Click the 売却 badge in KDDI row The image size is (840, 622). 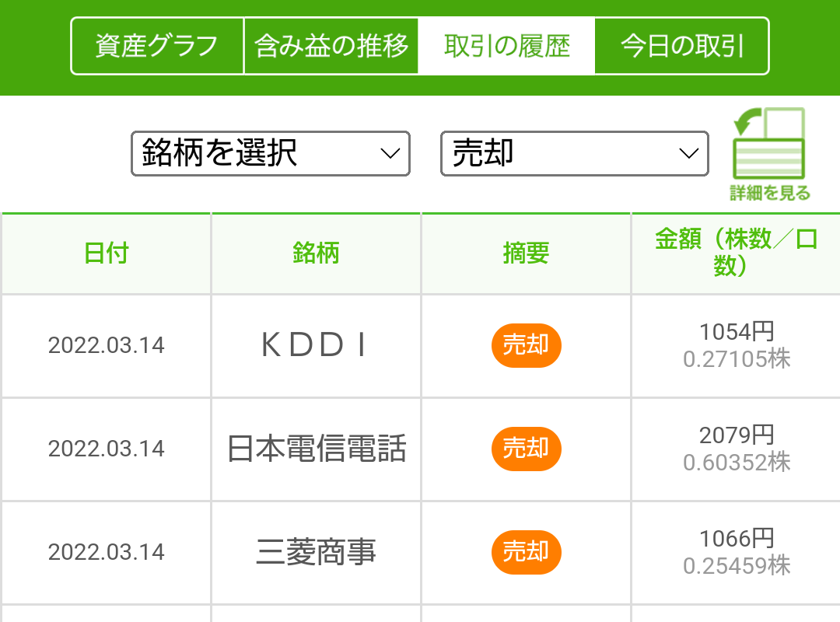click(x=526, y=345)
